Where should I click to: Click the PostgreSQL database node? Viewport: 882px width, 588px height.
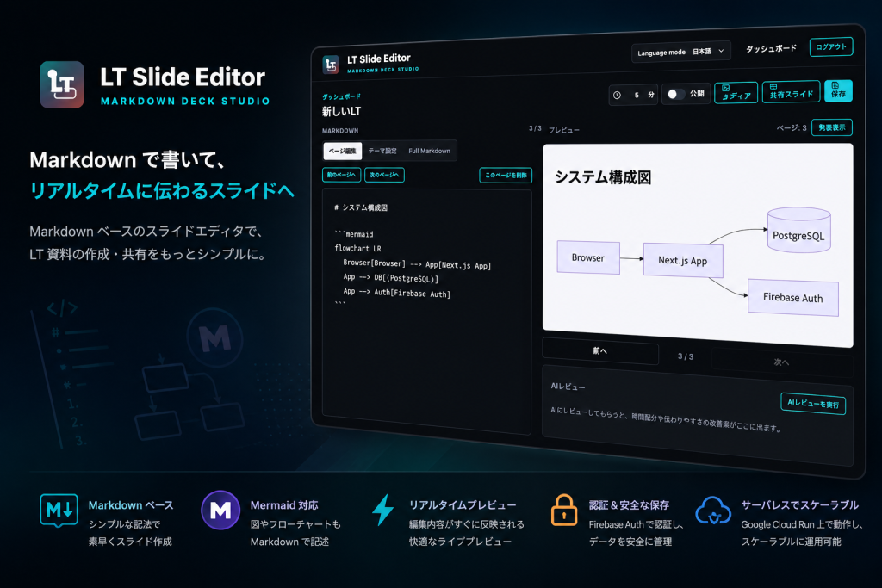pyautogui.click(x=798, y=231)
